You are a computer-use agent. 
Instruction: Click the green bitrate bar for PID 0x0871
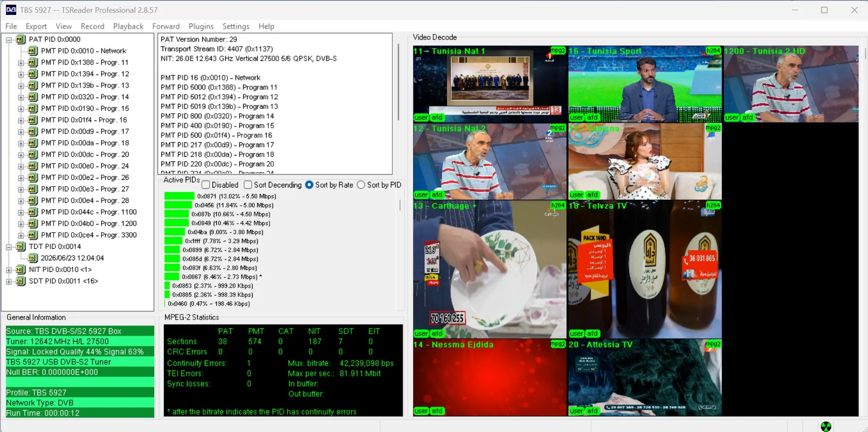[179, 196]
